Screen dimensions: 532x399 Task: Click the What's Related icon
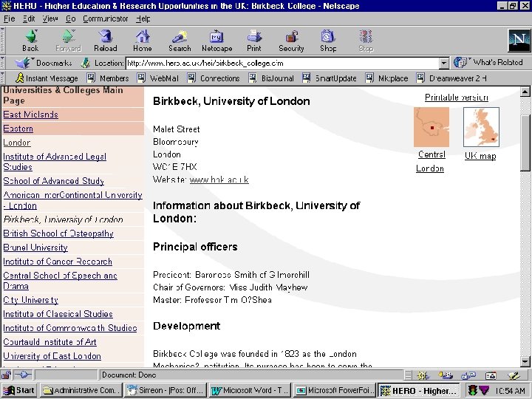tap(460, 62)
